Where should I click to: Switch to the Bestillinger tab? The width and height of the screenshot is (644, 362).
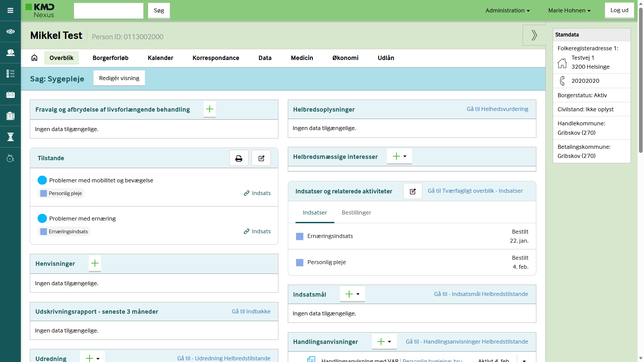tap(356, 213)
